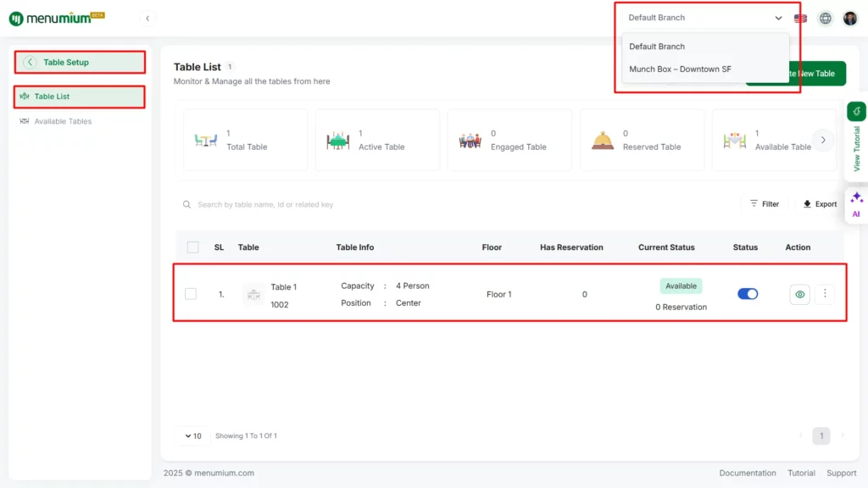Image resolution: width=868 pixels, height=488 pixels.
Task: Click the 4 Person capacity value
Action: click(413, 286)
